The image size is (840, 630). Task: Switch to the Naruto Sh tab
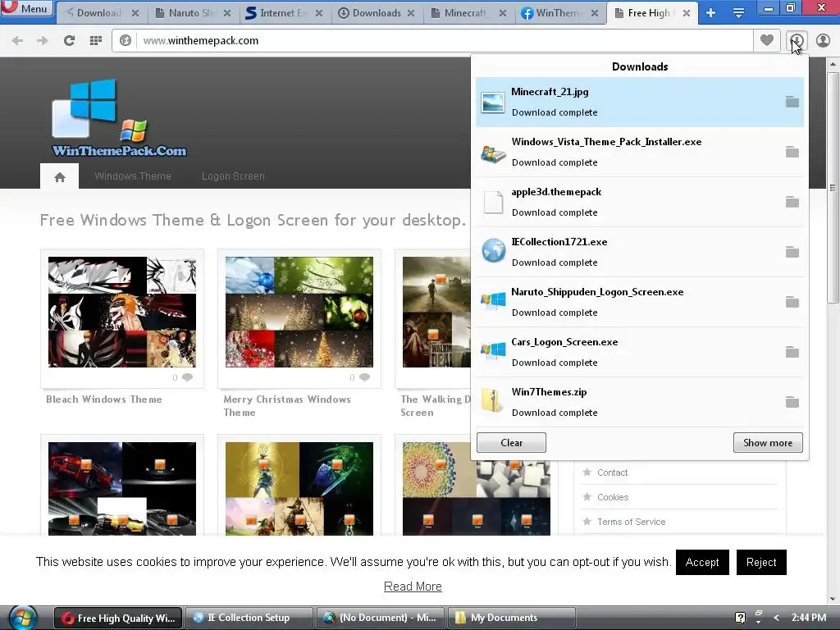186,13
